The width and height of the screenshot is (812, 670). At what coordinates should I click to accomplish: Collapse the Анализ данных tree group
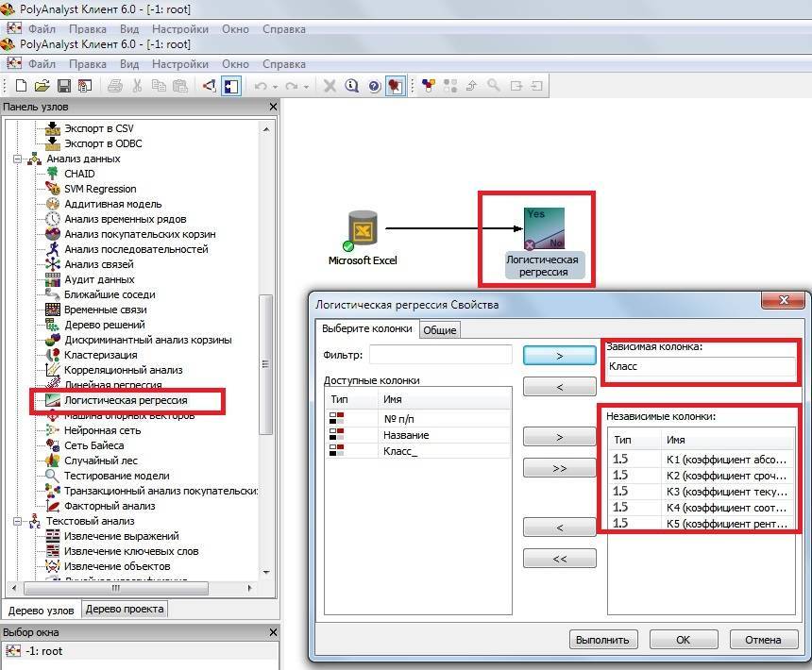point(18,159)
